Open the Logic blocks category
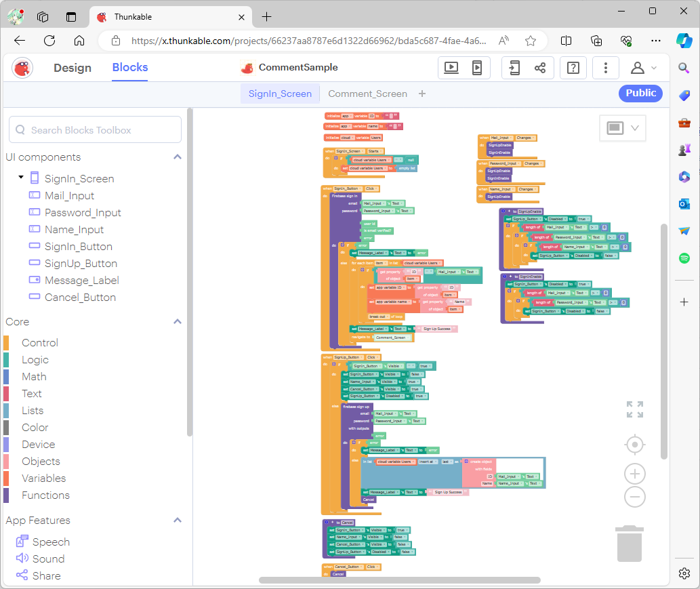Image resolution: width=700 pixels, height=589 pixels. [x=35, y=359]
